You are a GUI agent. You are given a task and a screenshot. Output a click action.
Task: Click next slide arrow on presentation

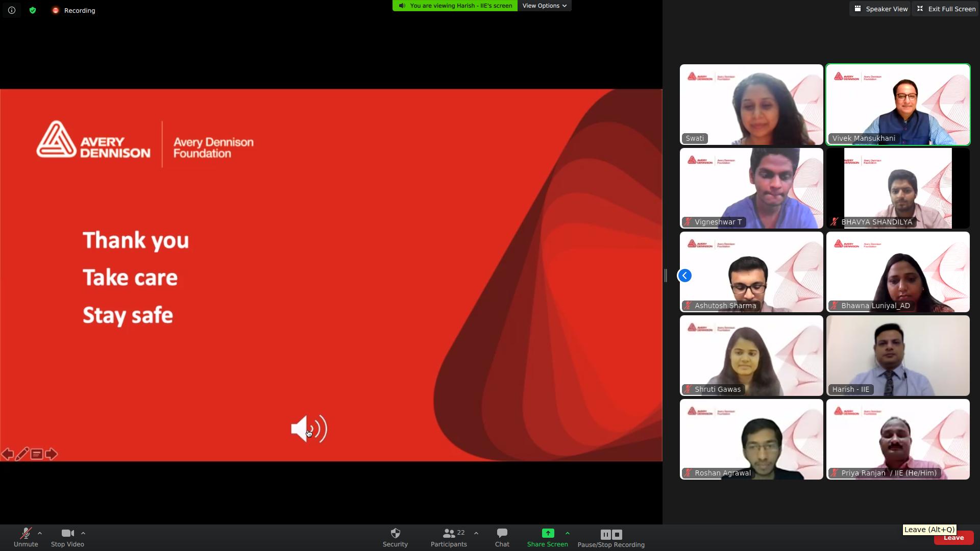click(x=52, y=454)
